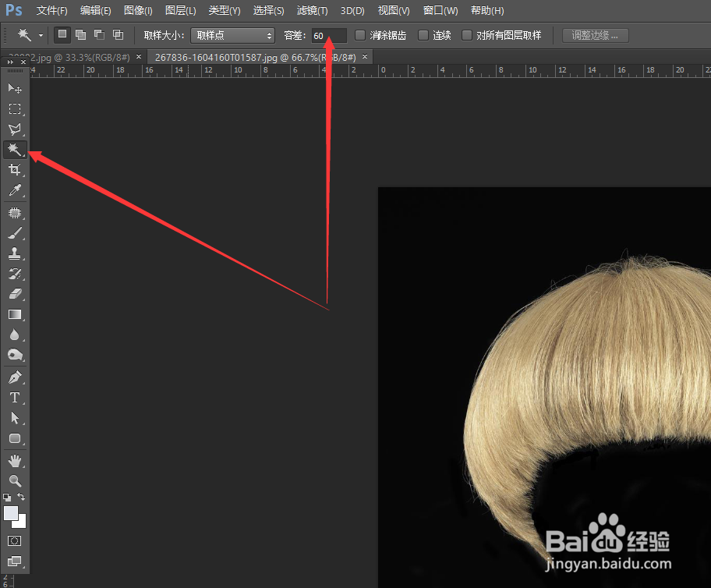Open the 取样大小 dropdown showing 取样点

pos(232,35)
